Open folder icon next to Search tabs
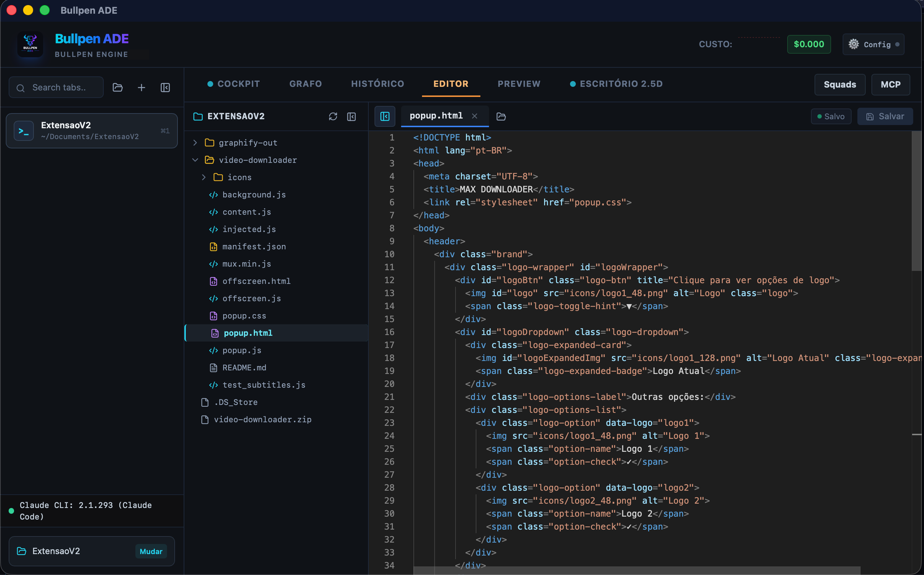Screen dimensions: 924x575 [118, 87]
